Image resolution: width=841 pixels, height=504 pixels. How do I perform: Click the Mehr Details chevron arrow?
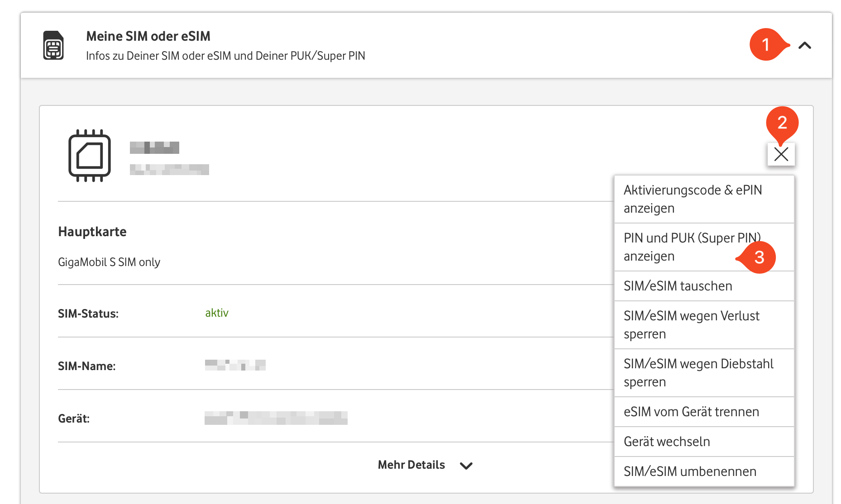click(466, 466)
